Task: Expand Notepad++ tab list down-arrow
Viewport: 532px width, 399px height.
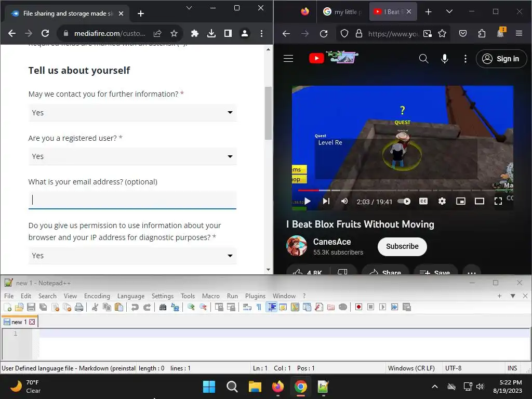Action: [513, 296]
